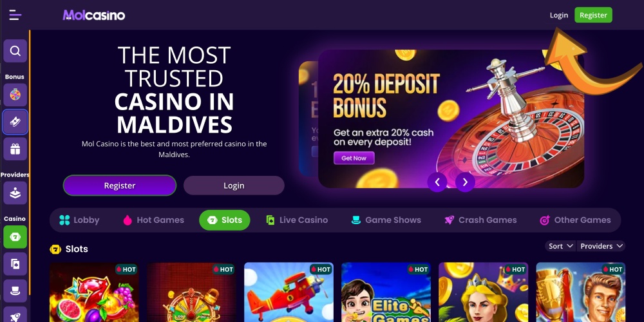
Task: Click the Providers sidebar icon
Action: 15,193
